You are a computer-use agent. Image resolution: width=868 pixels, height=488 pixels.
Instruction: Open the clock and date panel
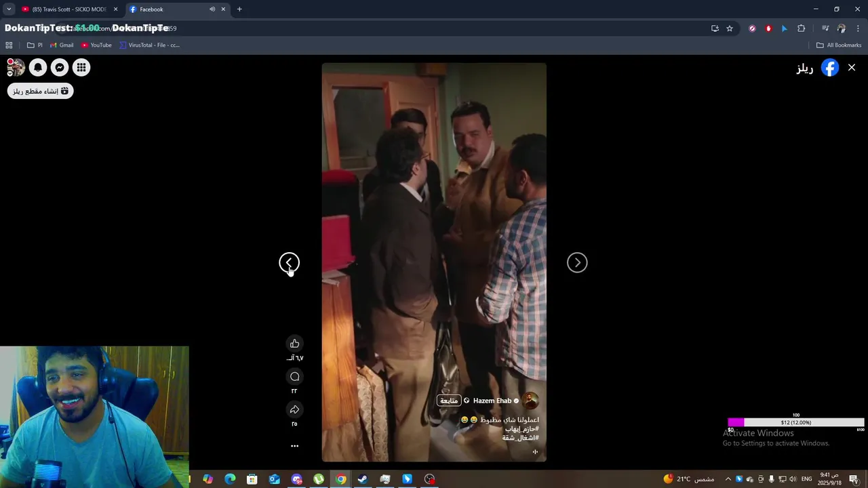829,479
